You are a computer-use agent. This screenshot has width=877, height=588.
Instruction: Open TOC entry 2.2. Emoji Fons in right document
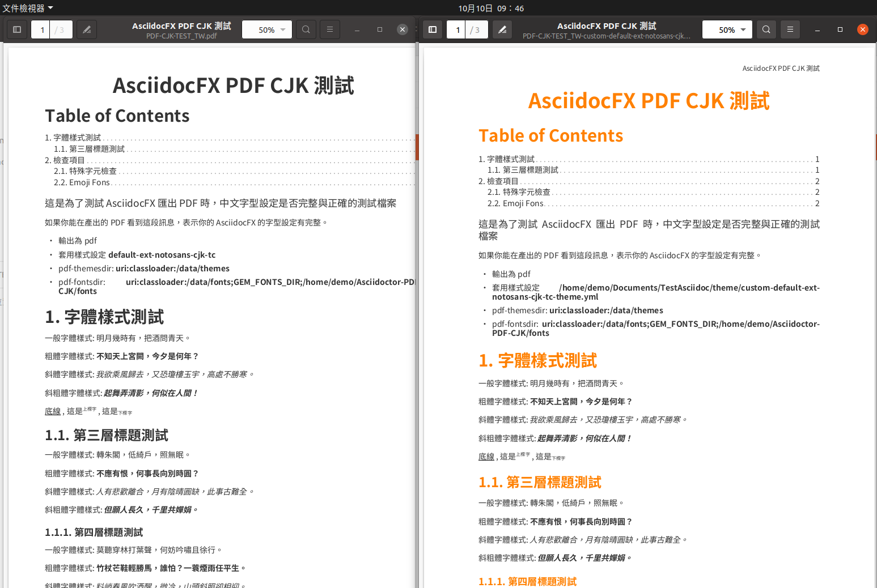point(516,203)
